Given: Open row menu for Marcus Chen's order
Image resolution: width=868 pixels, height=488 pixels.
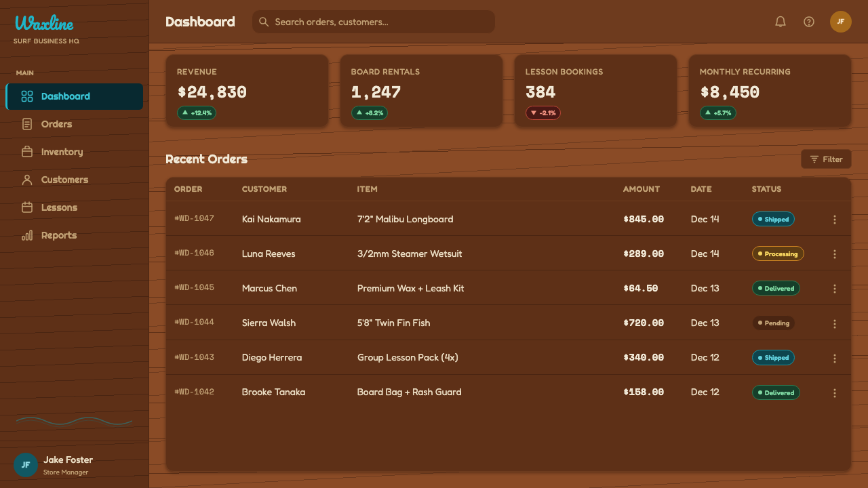Looking at the screenshot, I should 835,289.
